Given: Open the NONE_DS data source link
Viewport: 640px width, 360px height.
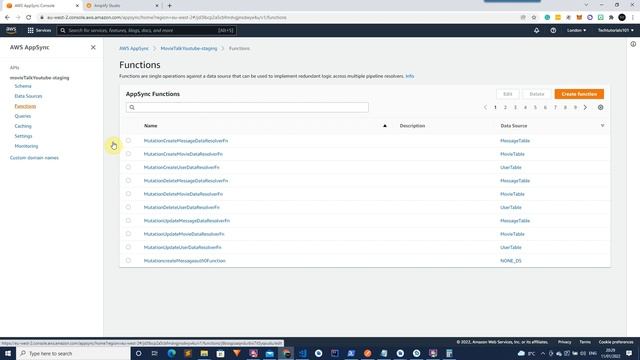Looking at the screenshot, I should (511, 260).
